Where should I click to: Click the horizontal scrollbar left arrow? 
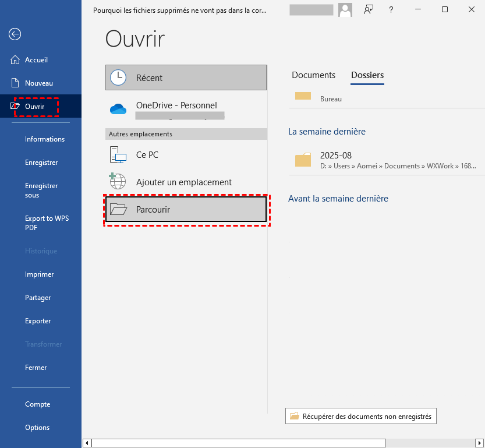point(87,443)
